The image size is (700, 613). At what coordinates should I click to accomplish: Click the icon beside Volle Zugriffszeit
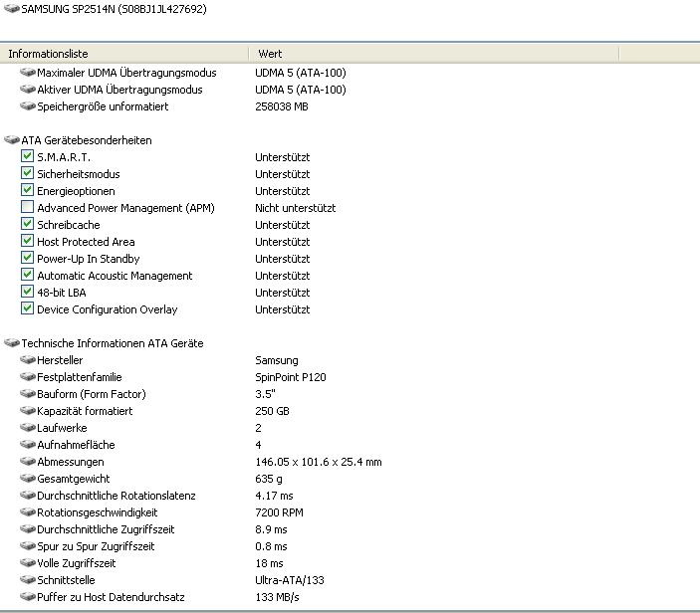pyautogui.click(x=28, y=563)
